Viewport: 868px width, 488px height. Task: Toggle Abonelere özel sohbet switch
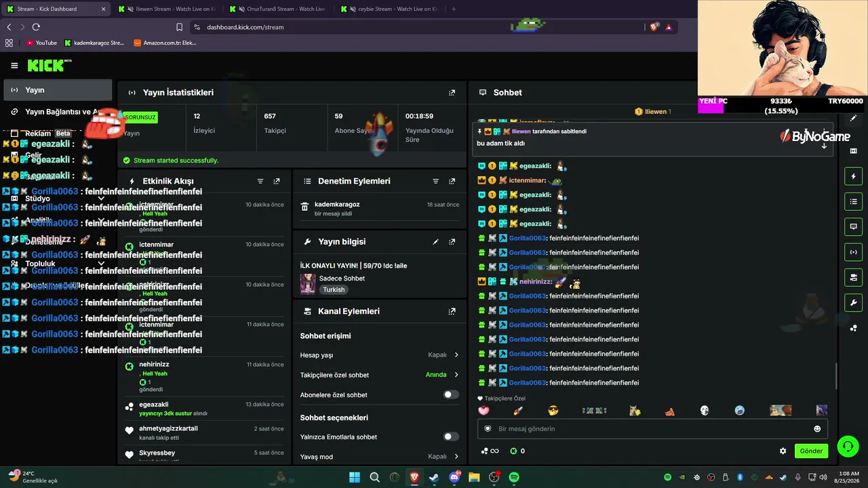[x=451, y=394]
